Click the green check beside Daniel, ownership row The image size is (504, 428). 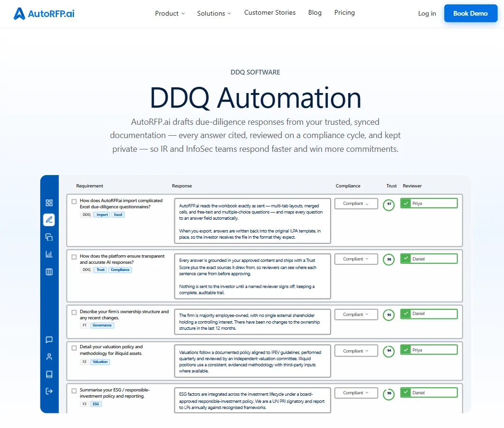406,314
